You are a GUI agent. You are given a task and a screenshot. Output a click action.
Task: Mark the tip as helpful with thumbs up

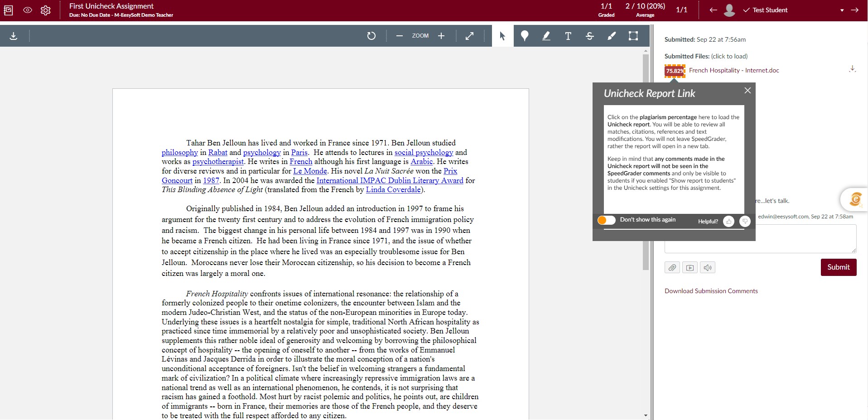tap(728, 221)
